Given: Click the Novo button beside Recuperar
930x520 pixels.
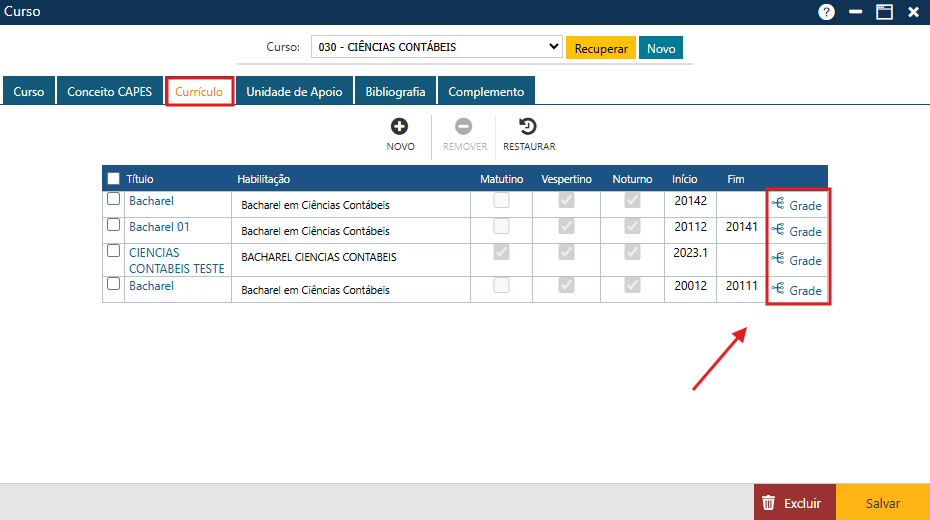Looking at the screenshot, I should click(661, 48).
